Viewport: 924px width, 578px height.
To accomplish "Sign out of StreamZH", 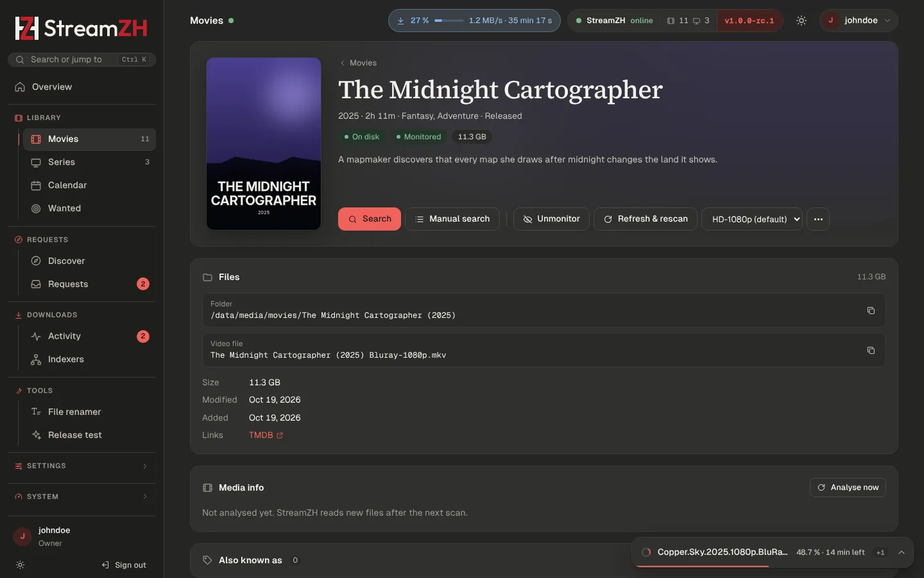I will tap(124, 565).
